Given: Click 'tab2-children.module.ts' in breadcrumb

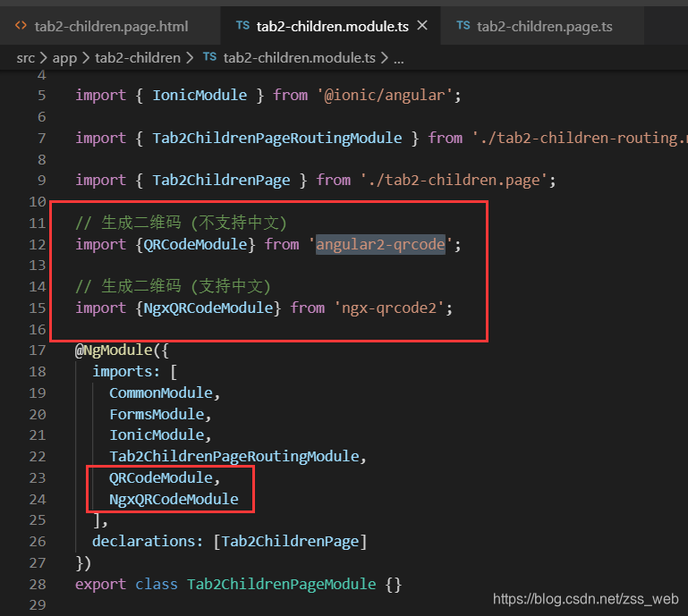Looking at the screenshot, I should tap(299, 58).
